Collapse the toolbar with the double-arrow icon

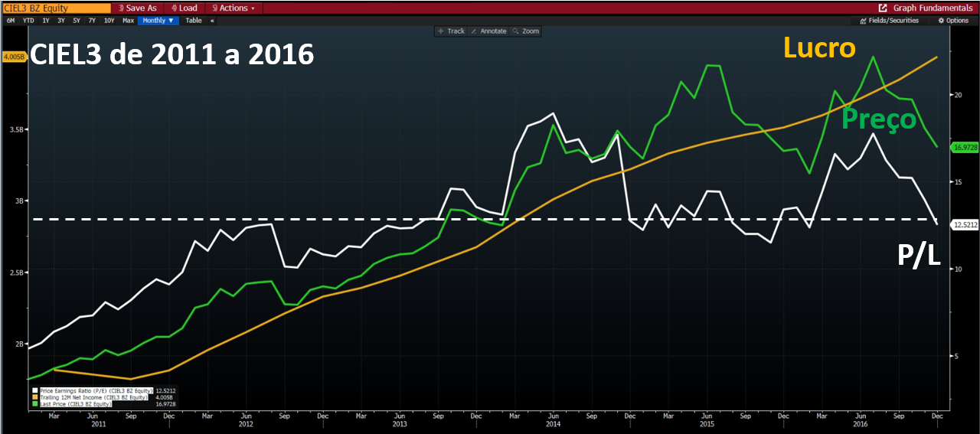[x=212, y=21]
